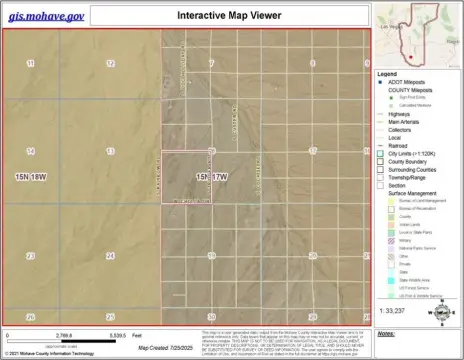Click the Section box symbol in legend
This screenshot has height=360, width=464.
click(x=380, y=186)
